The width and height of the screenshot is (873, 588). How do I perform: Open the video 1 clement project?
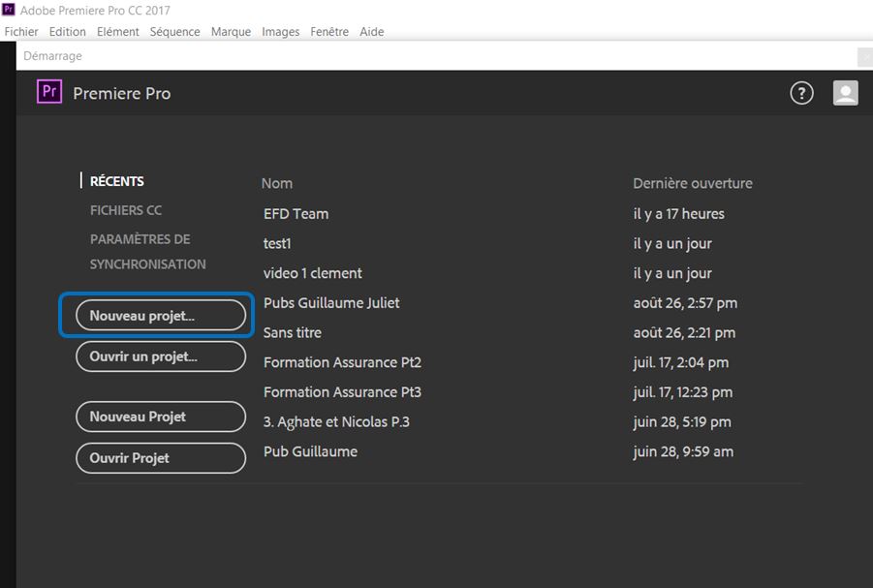312,273
